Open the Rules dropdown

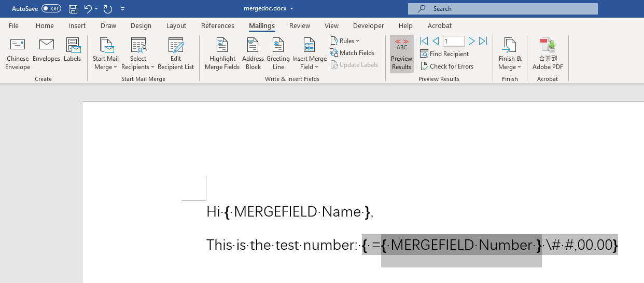pos(345,41)
